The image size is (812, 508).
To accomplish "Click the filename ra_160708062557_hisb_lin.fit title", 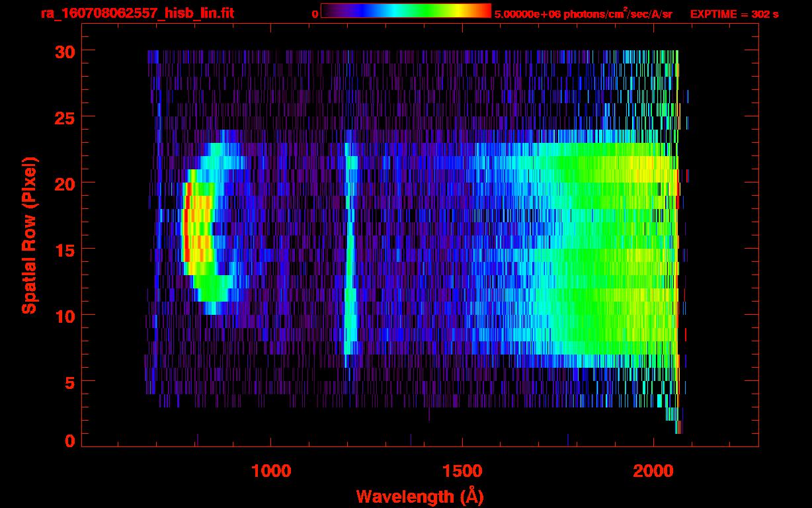I will (x=137, y=13).
